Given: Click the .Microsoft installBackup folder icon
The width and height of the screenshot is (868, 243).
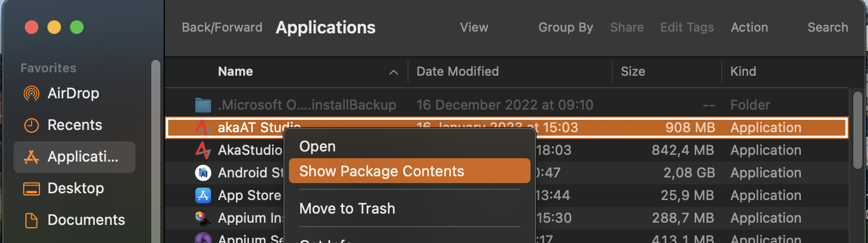Looking at the screenshot, I should point(203,105).
